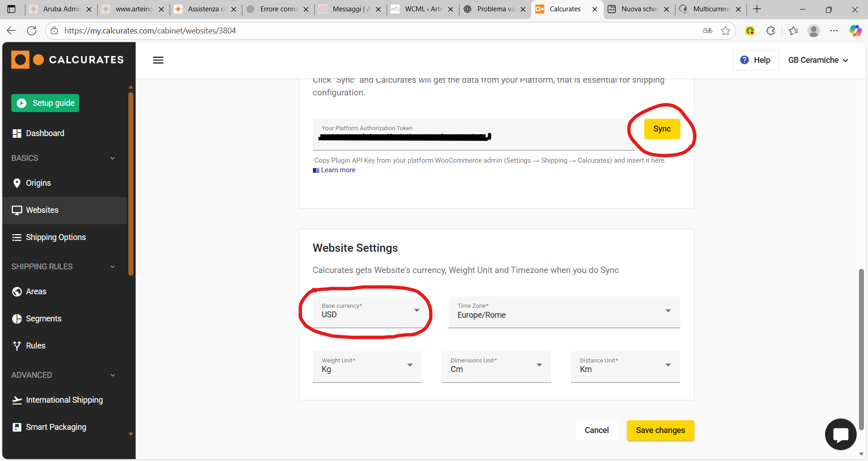Viewport: 868px width, 461px height.
Task: Open the Websites section
Action: coord(65,210)
